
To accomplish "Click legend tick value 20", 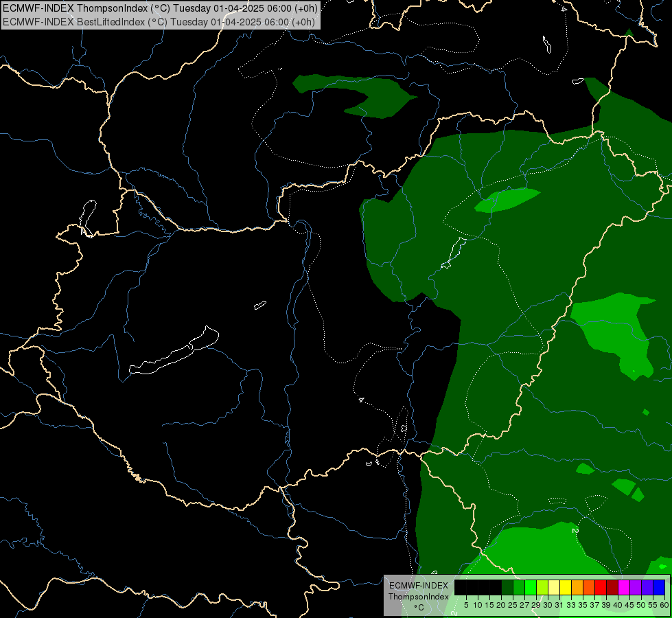I will tap(501, 605).
